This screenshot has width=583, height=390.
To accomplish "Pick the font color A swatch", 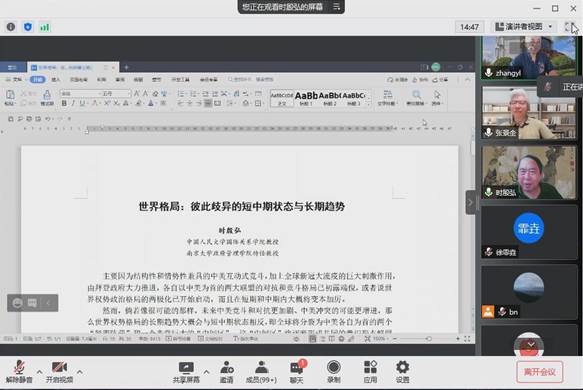I will pyautogui.click(x=151, y=103).
